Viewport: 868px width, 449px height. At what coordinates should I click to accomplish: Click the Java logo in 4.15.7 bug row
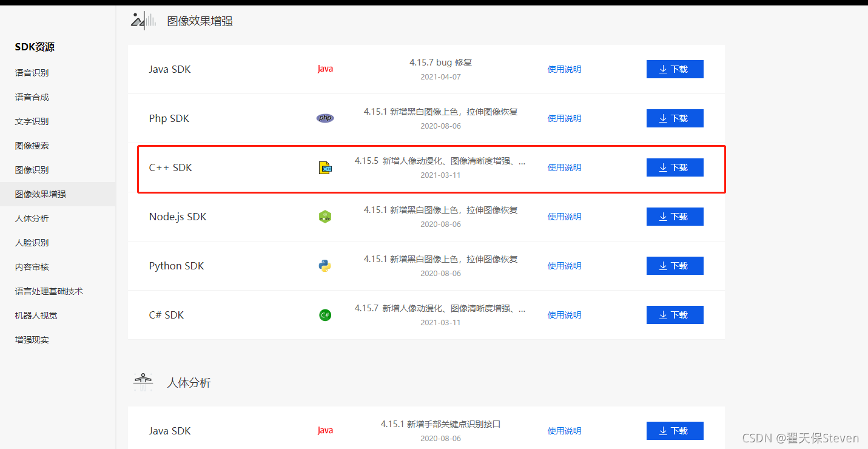[x=325, y=69]
